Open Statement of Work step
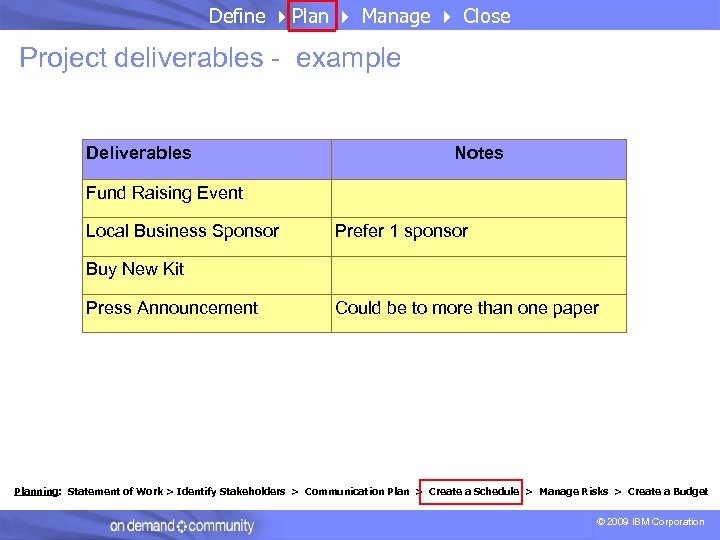Screen dimensions: 720x540 [x=115, y=491]
